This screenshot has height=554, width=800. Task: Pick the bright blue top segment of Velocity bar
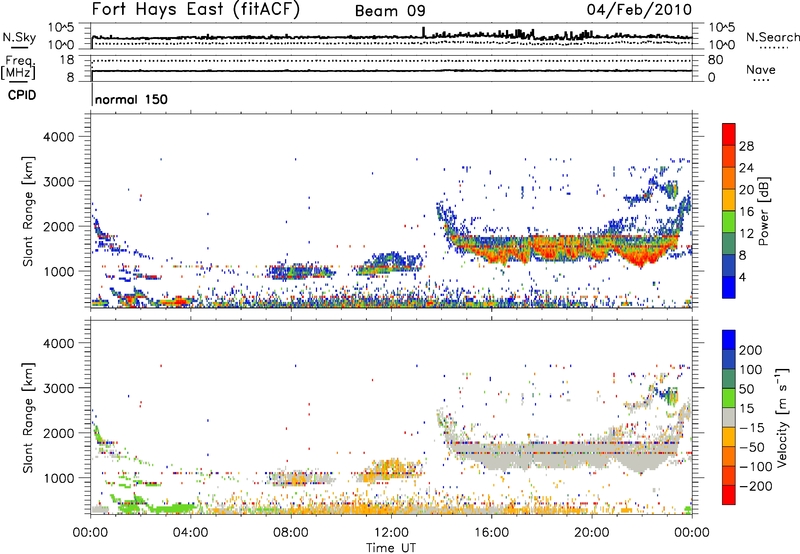(x=729, y=339)
